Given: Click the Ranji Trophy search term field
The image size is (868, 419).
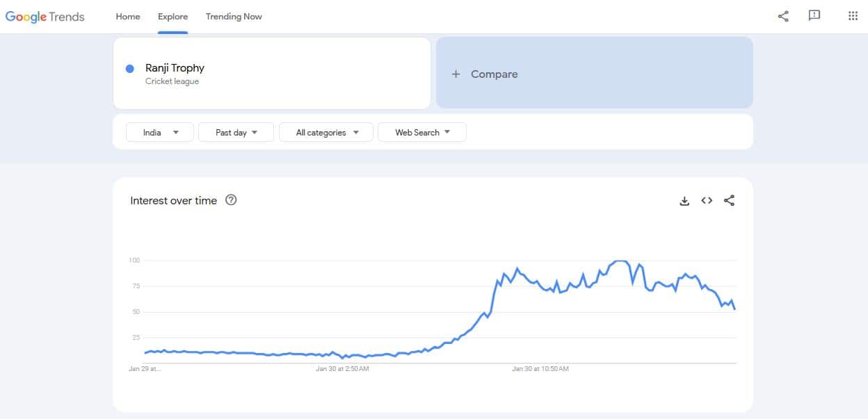Looking at the screenshot, I should (271, 73).
